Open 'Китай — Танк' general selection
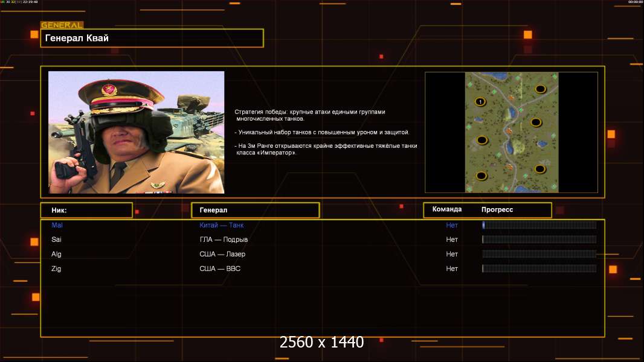This screenshot has height=362, width=644. (x=221, y=225)
